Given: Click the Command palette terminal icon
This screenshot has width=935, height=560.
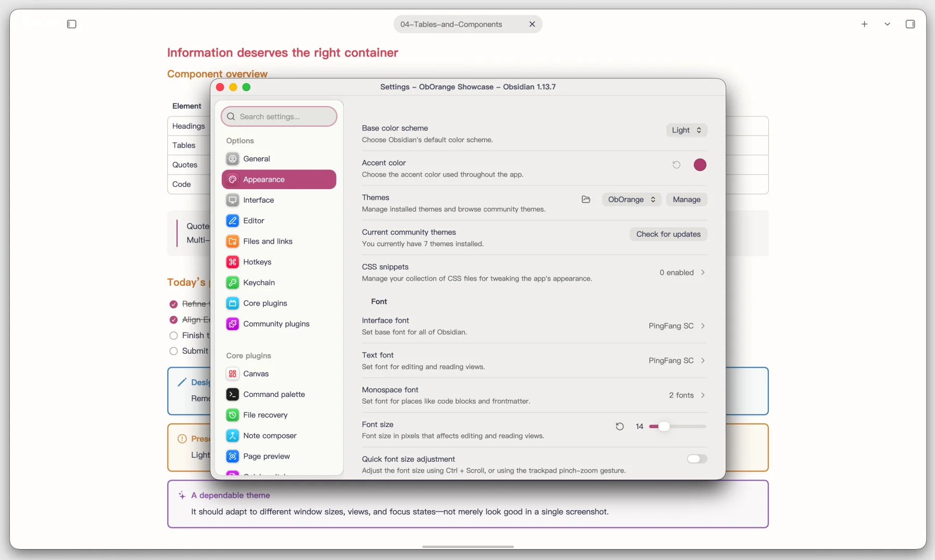Looking at the screenshot, I should (x=233, y=394).
